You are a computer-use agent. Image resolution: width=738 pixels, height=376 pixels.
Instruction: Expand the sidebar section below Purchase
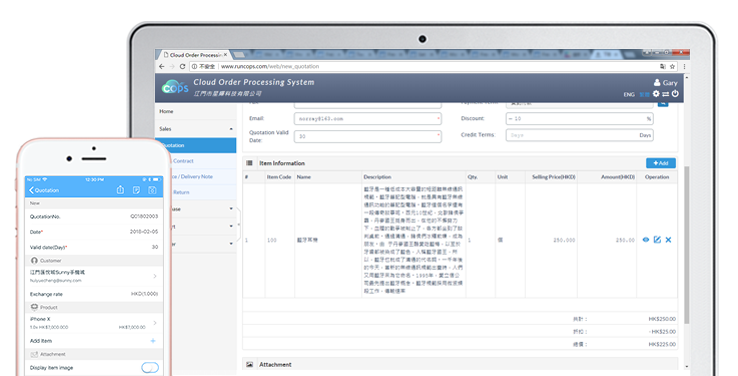pos(231,226)
